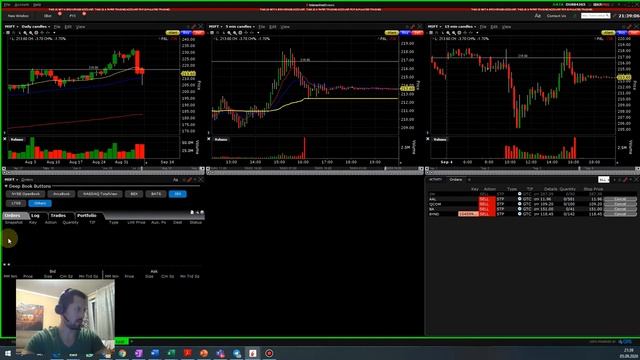Toggle the NASDAQ TotalView deep book button

tap(100, 194)
